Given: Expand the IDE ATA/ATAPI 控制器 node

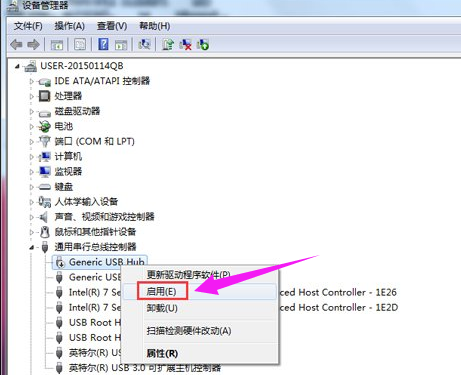Looking at the screenshot, I should tap(31, 81).
